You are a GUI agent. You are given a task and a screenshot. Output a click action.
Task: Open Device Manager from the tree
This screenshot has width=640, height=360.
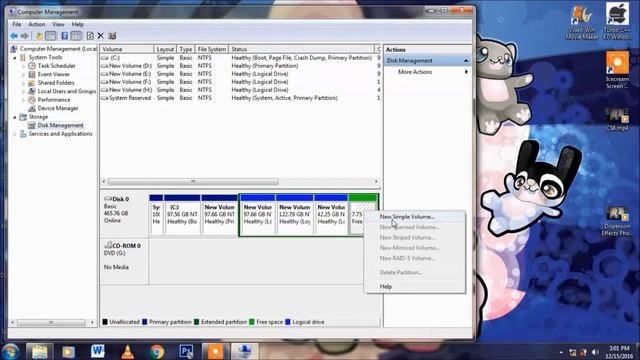click(x=58, y=109)
